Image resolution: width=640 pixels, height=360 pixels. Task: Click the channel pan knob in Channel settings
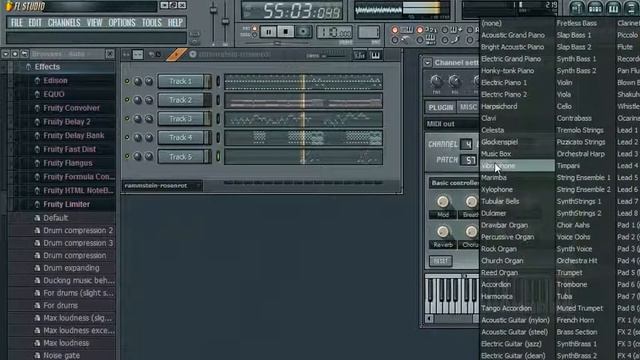(436, 81)
